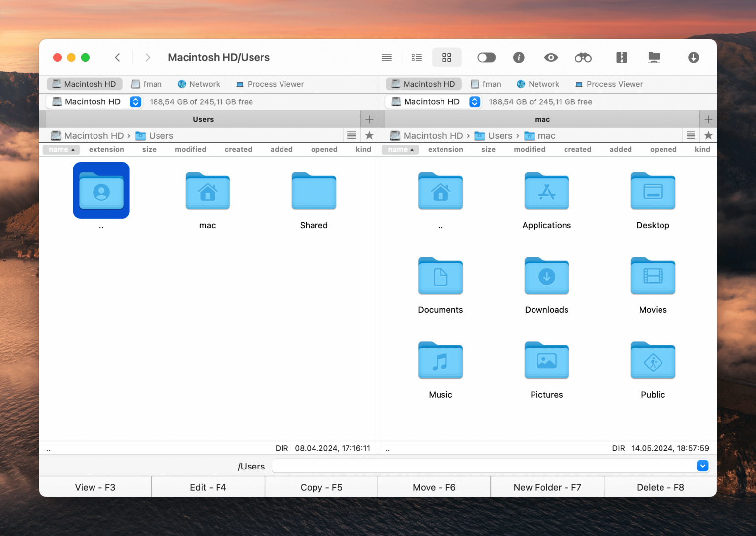Open the zip archive tool

click(622, 57)
